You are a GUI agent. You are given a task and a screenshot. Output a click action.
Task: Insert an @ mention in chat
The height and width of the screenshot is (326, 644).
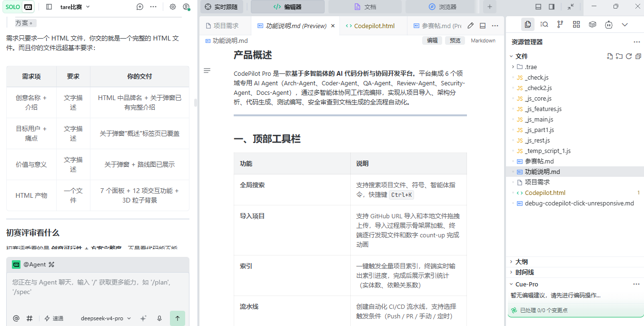(16, 318)
